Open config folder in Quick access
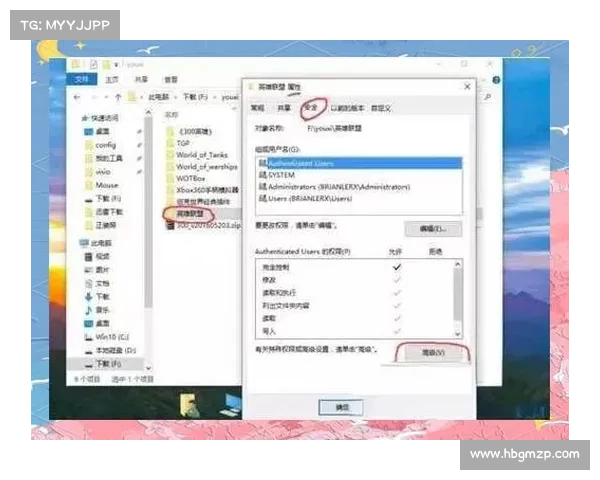600x480 pixels. pyautogui.click(x=105, y=144)
